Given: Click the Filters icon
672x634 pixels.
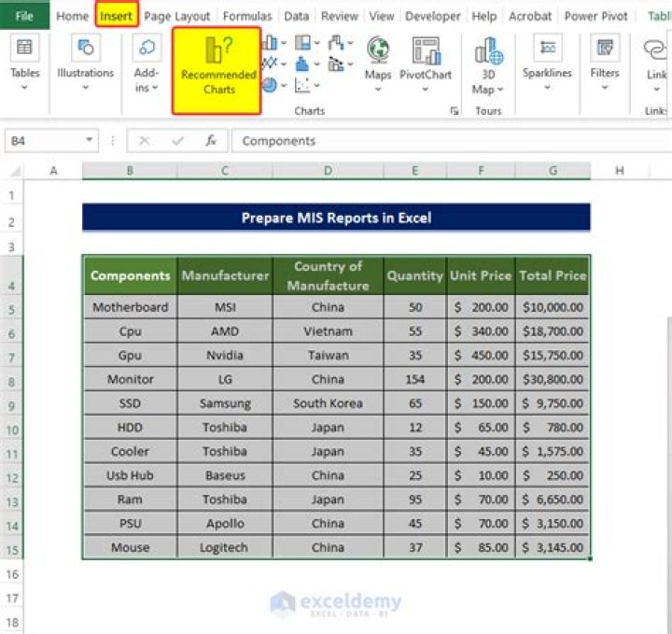Looking at the screenshot, I should 605,48.
